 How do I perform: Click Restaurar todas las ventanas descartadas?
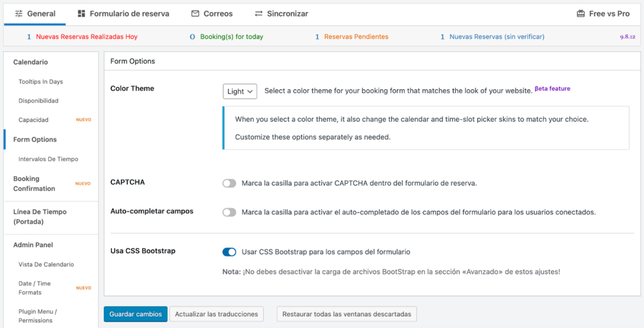pos(347,314)
